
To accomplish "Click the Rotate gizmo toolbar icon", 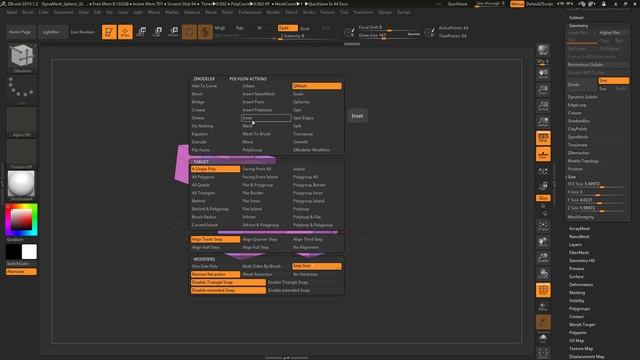I will (173, 32).
